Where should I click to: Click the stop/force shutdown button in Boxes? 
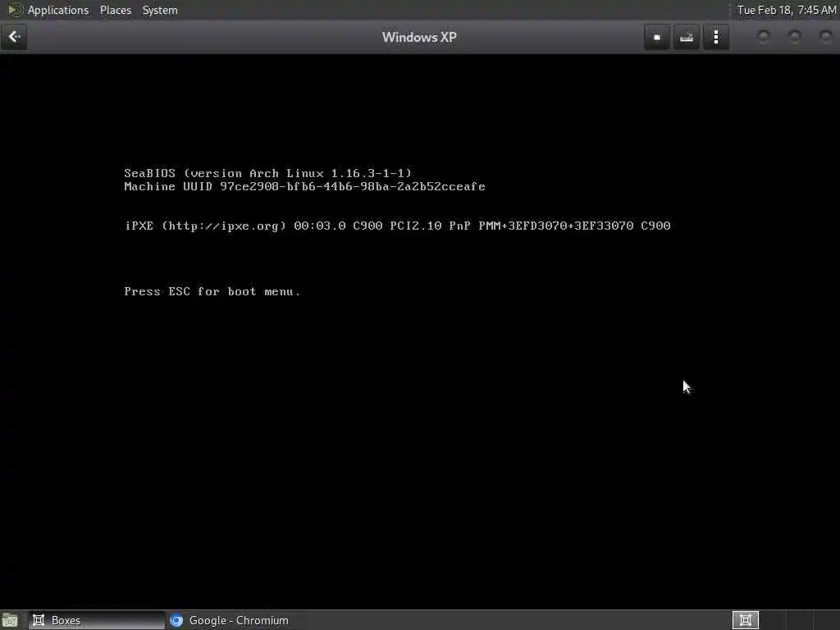(657, 37)
